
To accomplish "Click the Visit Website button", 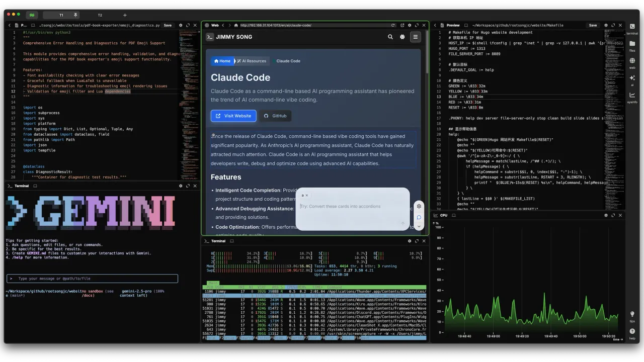I will coord(233,116).
